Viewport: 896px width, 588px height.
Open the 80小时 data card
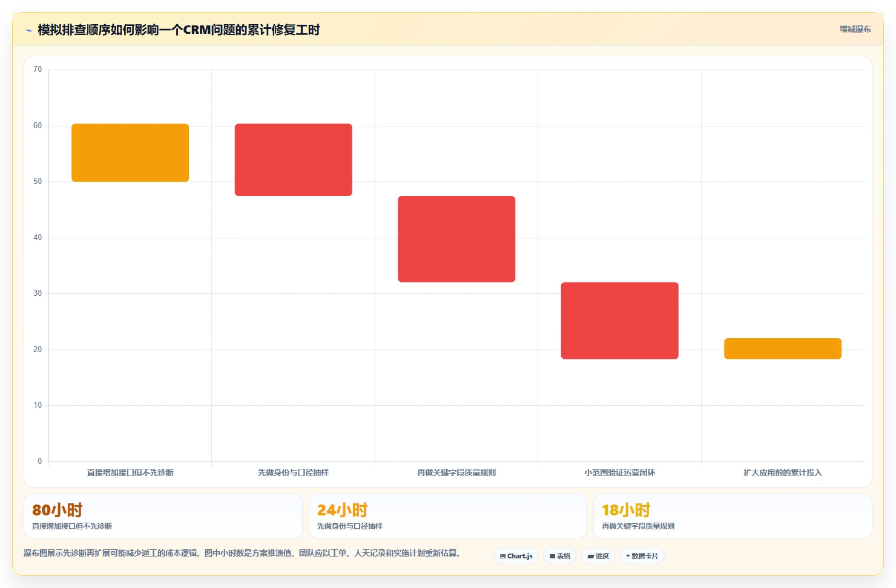(x=163, y=516)
